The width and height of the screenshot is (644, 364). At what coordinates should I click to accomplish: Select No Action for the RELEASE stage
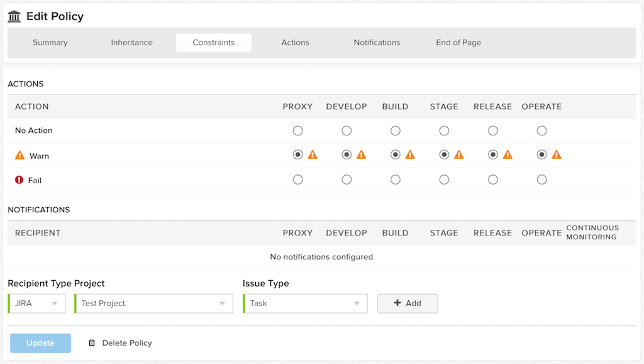(x=492, y=130)
